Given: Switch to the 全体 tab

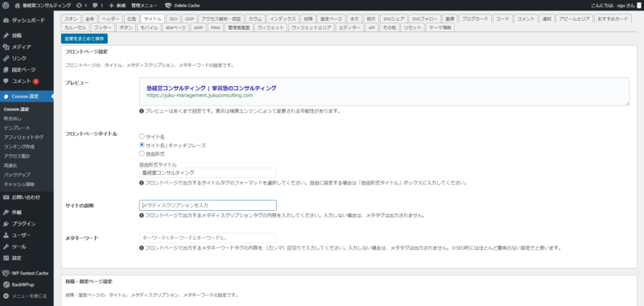Looking at the screenshot, I should click(x=90, y=19).
